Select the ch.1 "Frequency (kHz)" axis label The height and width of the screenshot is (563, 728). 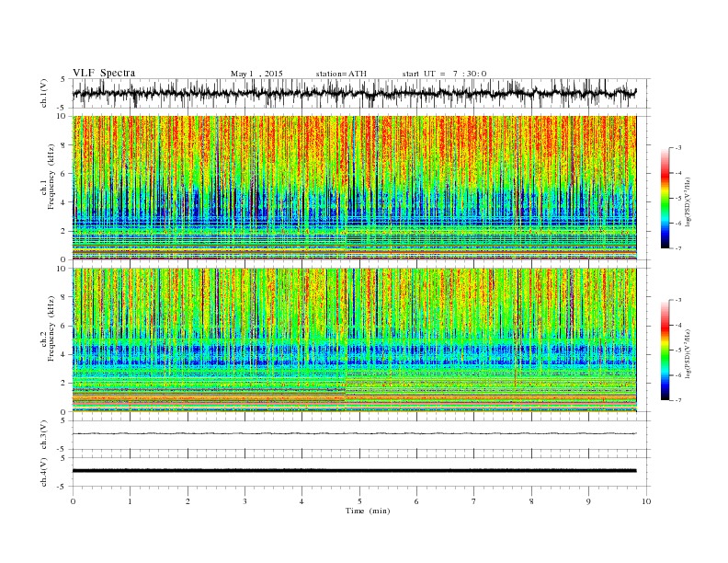[51, 177]
